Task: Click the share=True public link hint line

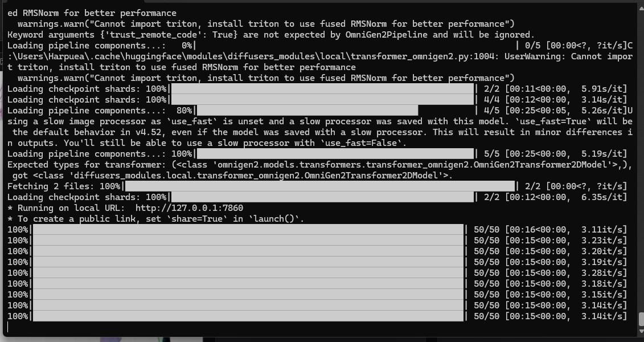Action: point(155,219)
